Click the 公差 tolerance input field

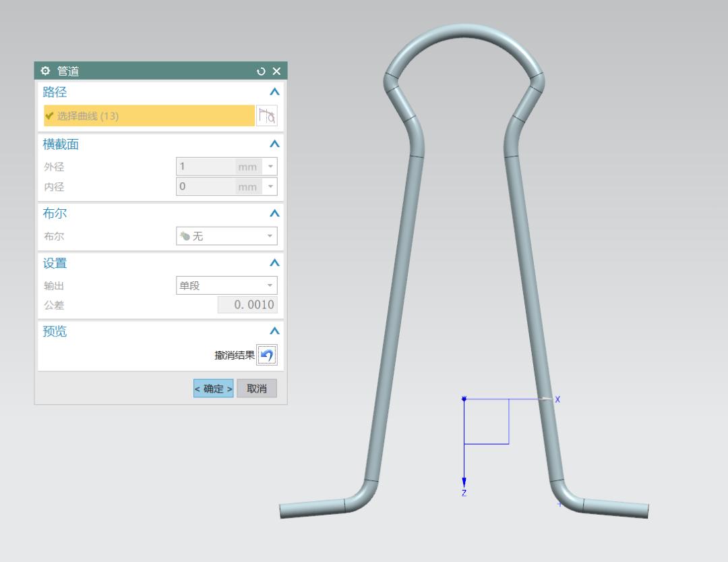[x=247, y=305]
